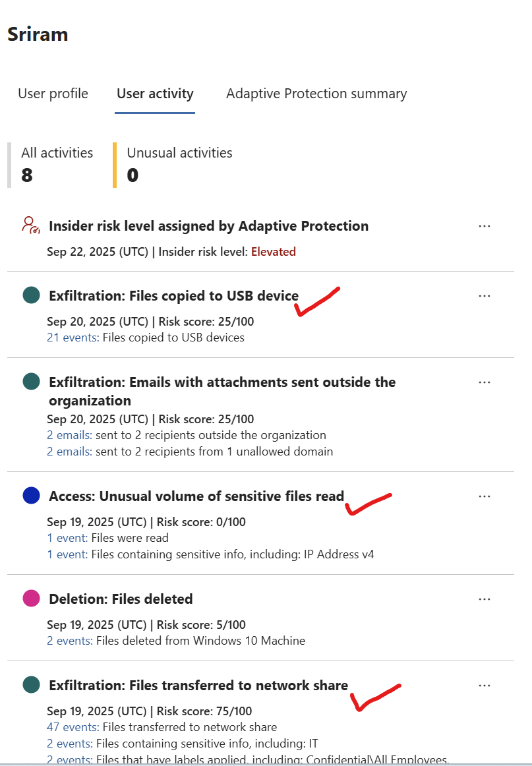Filter by All activities count
The height and width of the screenshot is (766, 532).
pos(57,164)
